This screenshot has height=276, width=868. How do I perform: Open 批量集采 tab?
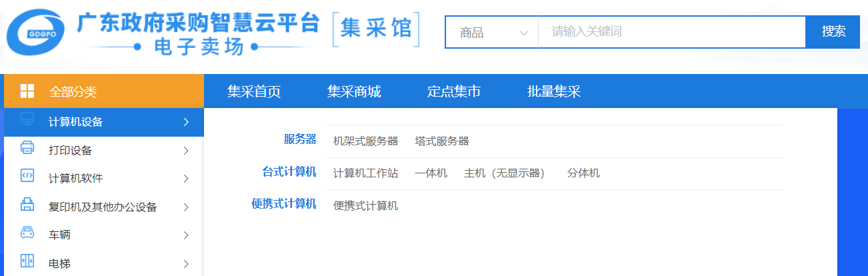pos(554,91)
